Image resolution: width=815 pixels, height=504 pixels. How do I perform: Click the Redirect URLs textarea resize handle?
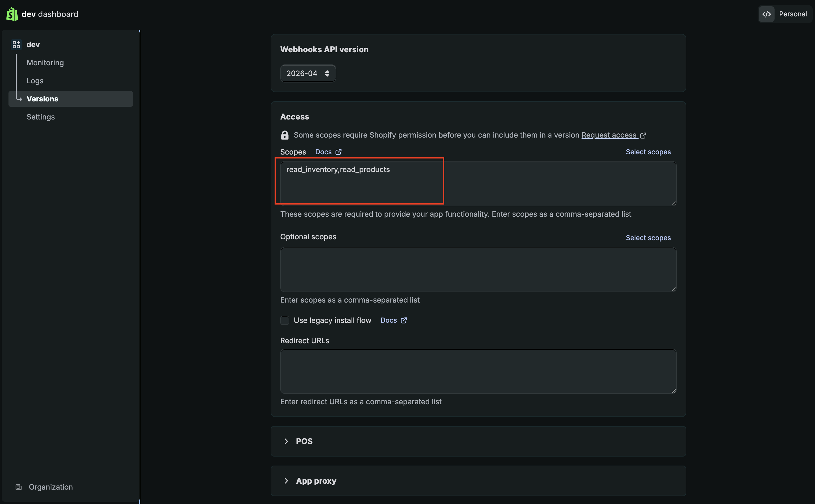[674, 391]
